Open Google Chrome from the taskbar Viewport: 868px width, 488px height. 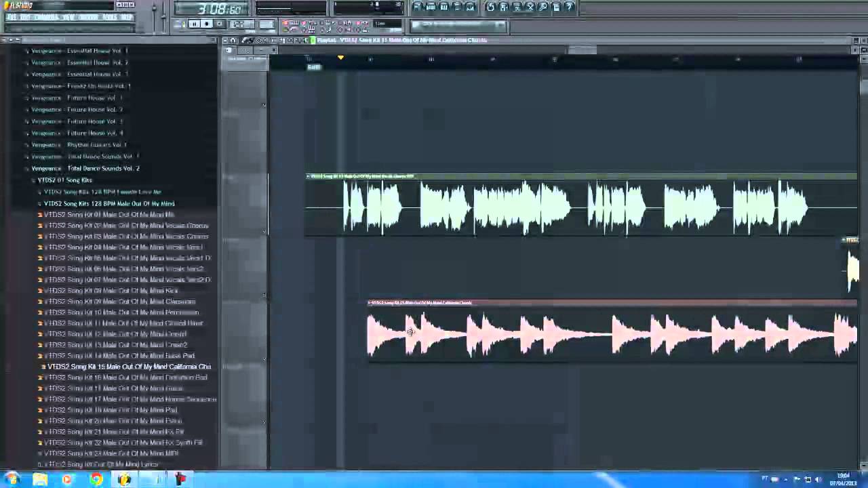coord(96,480)
